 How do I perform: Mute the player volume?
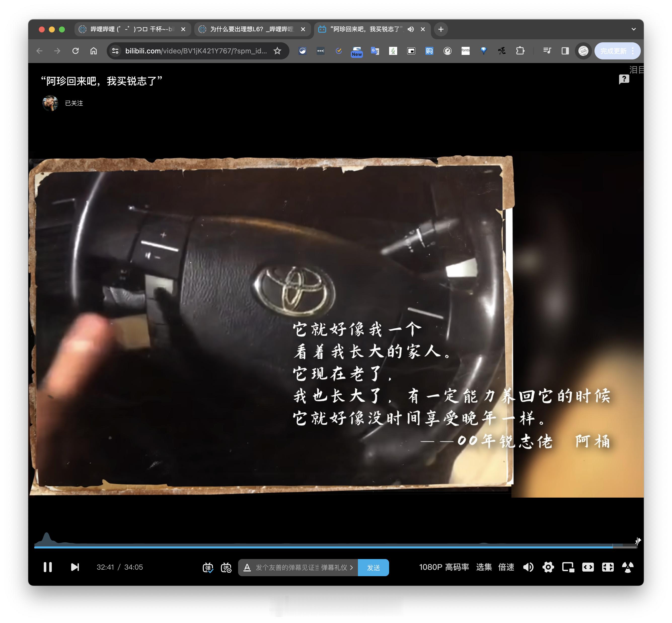click(528, 567)
